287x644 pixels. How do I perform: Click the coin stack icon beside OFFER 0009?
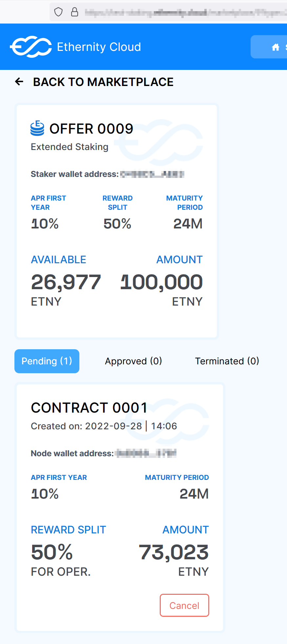click(x=37, y=128)
